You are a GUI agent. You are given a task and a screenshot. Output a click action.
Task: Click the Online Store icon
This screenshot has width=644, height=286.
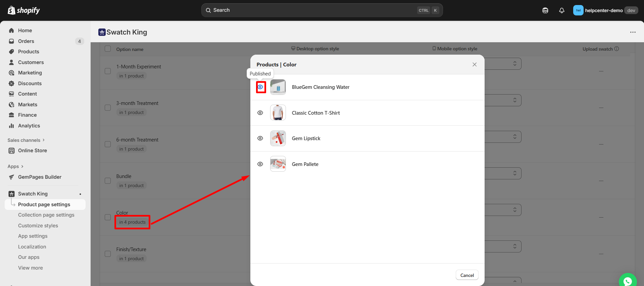tap(11, 151)
